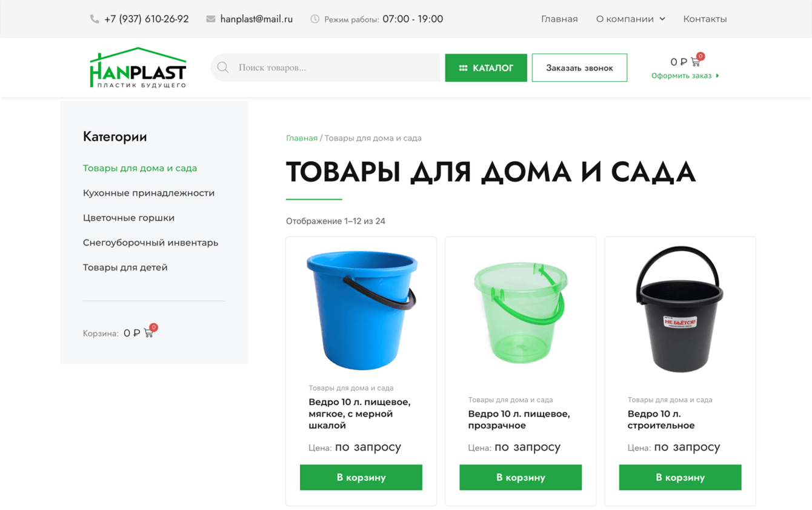This screenshot has width=812, height=510.
Task: Click the arrow next to Оформить заказ
Action: pyautogui.click(x=717, y=76)
